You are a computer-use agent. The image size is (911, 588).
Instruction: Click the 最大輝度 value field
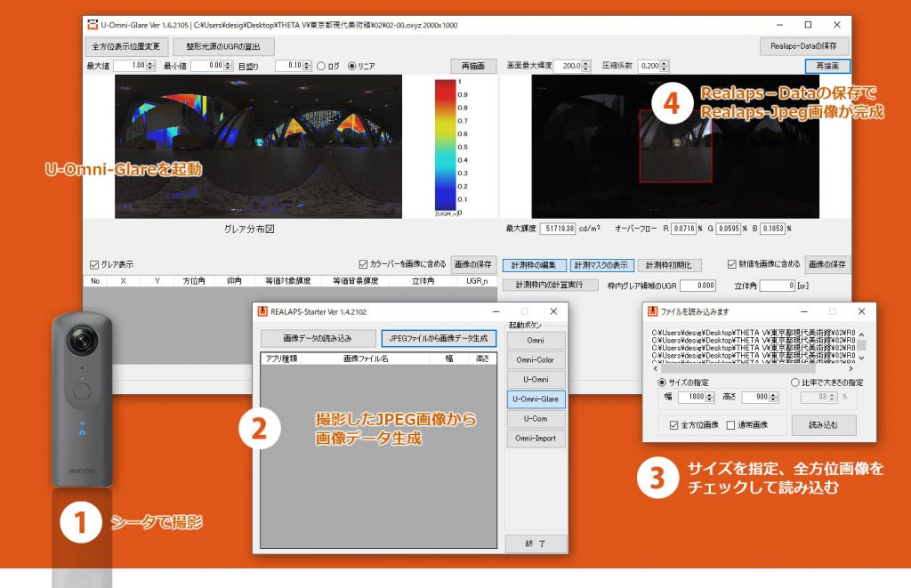coord(558,229)
